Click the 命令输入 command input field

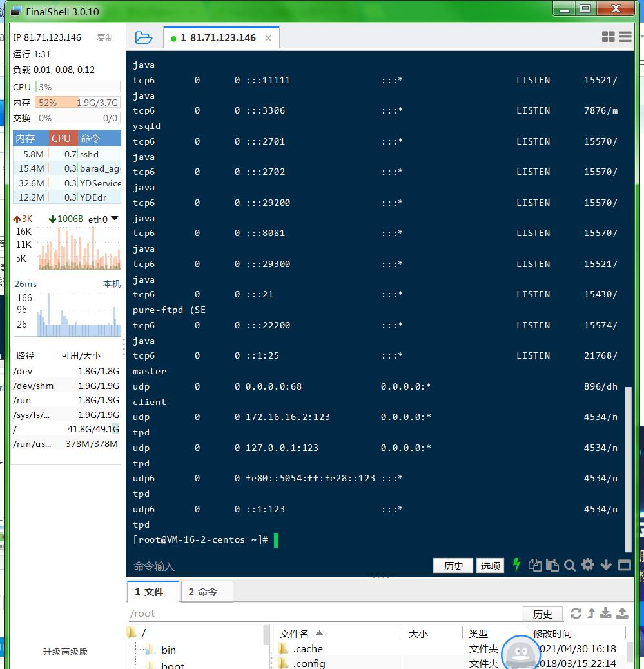[277, 566]
